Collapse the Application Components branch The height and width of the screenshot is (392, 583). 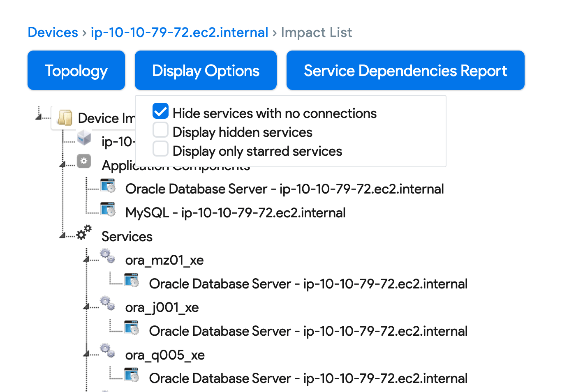pos(62,164)
